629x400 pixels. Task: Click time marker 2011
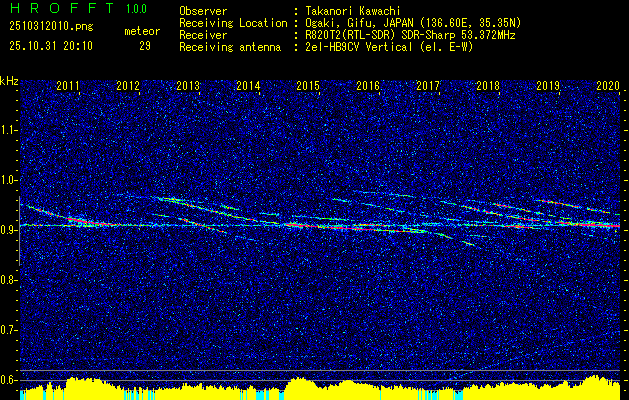pos(68,85)
